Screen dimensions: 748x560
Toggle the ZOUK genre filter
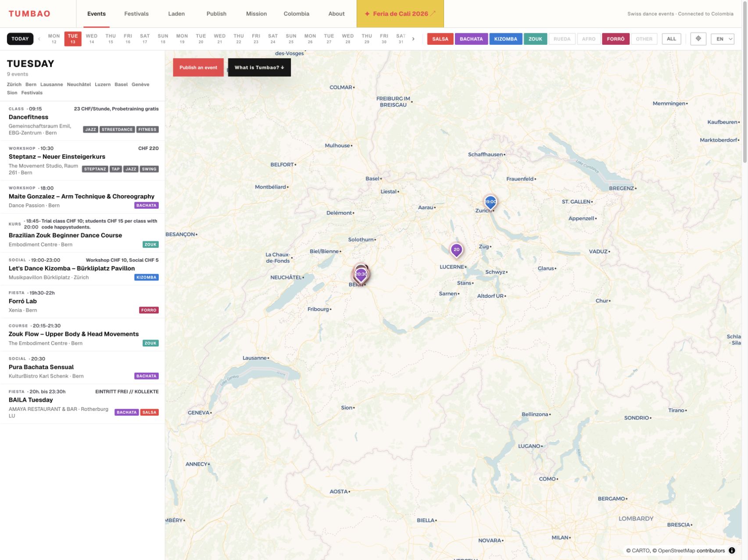535,39
